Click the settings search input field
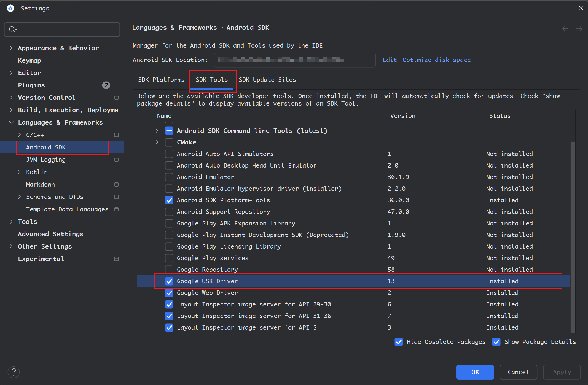Screen dimensions: 588x385 [x=62, y=29]
